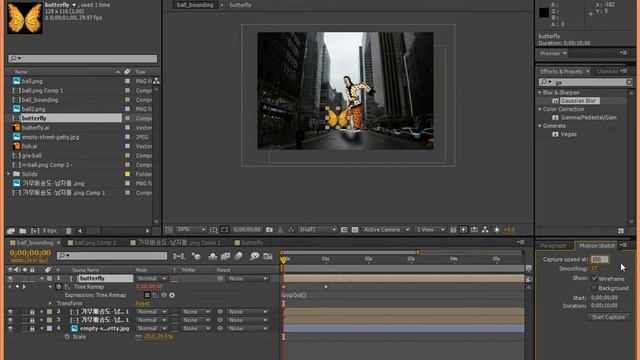Show channel color icon in viewer footer
The width and height of the screenshot is (640, 360).
coord(291,230)
